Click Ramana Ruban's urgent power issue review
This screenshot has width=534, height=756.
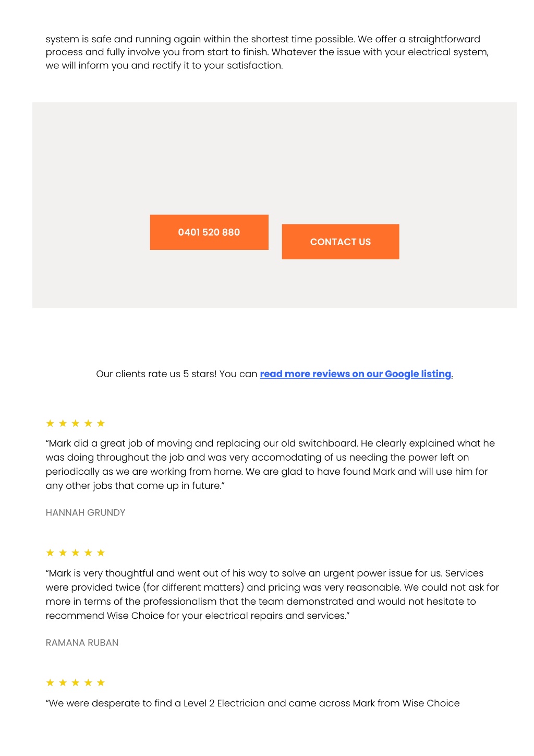[x=272, y=594]
